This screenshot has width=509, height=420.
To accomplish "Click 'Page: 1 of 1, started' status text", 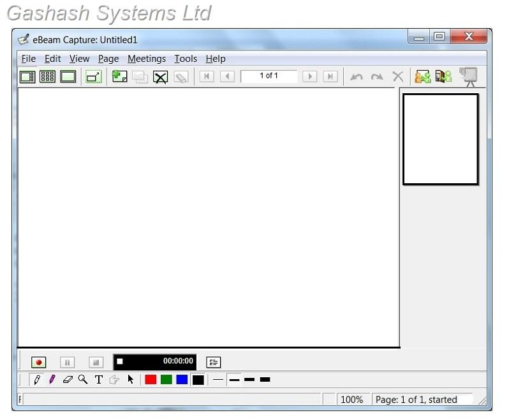I will [416, 400].
